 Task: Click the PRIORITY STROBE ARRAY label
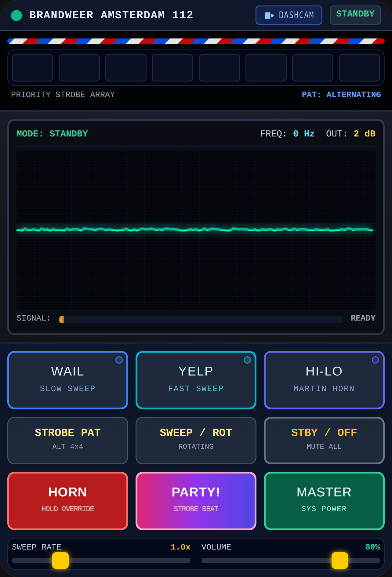tap(63, 95)
